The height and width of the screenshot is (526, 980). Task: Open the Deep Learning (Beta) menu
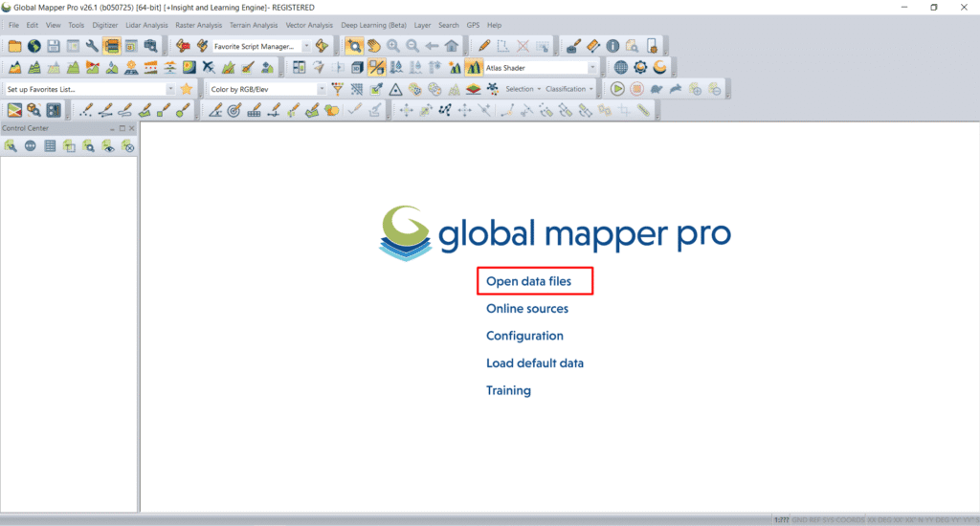(x=374, y=25)
